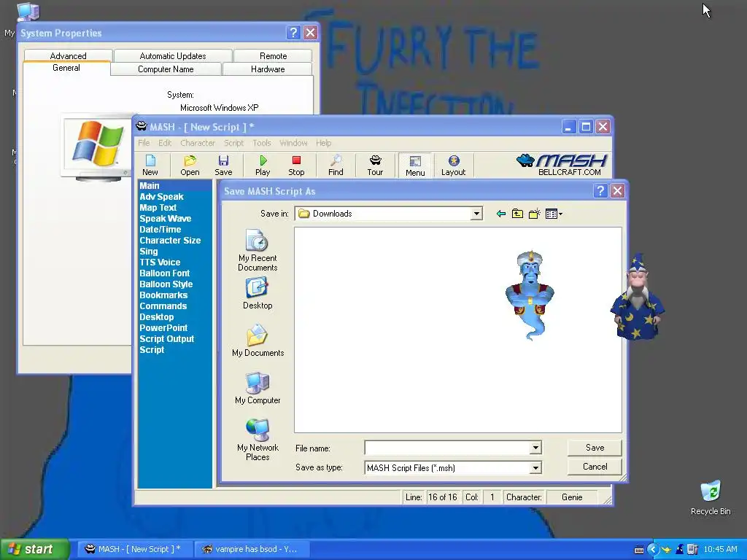
Task: Open the Edit menu in MASH
Action: tap(165, 143)
